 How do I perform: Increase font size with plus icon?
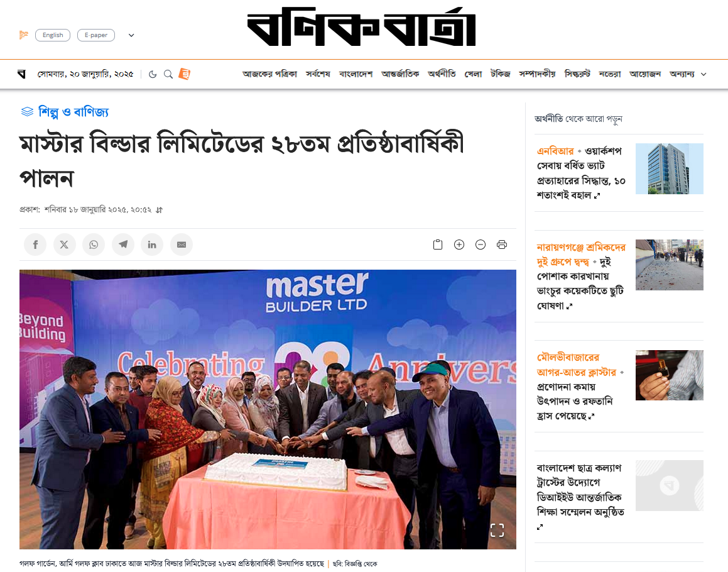[x=459, y=245]
